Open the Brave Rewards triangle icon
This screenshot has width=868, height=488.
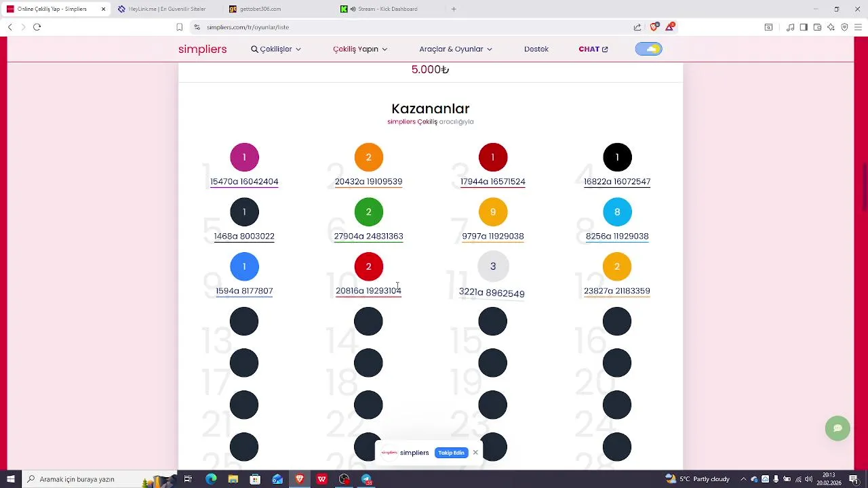[x=670, y=27]
